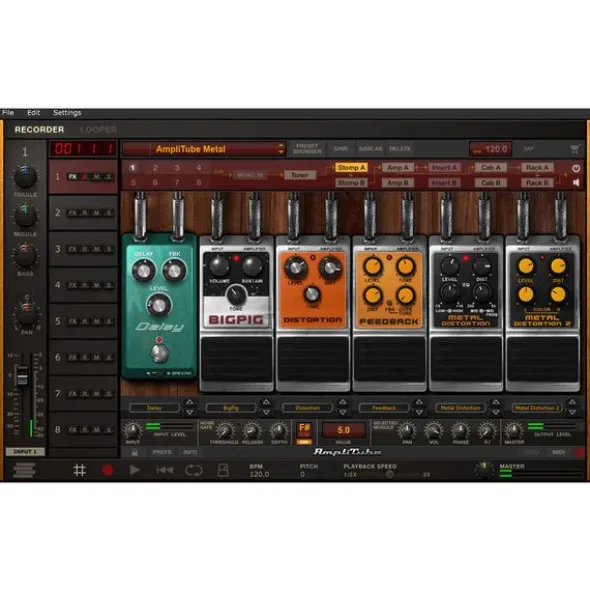
Task: Click the noise gate DEPTH knob
Action: (279, 431)
